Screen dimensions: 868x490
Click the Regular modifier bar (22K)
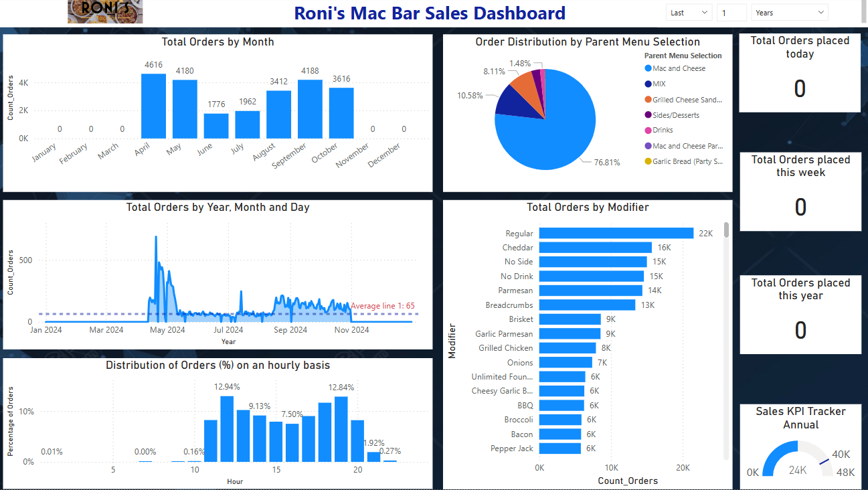click(616, 233)
